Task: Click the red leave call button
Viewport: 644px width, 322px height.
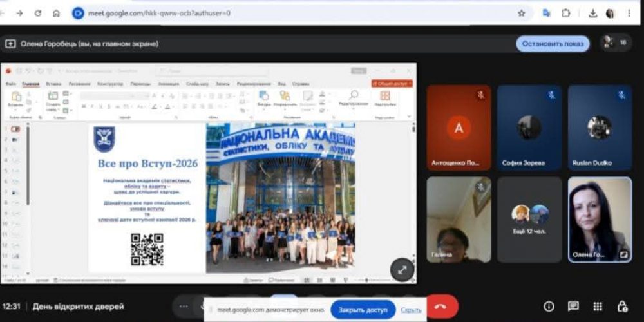Action: (442, 307)
